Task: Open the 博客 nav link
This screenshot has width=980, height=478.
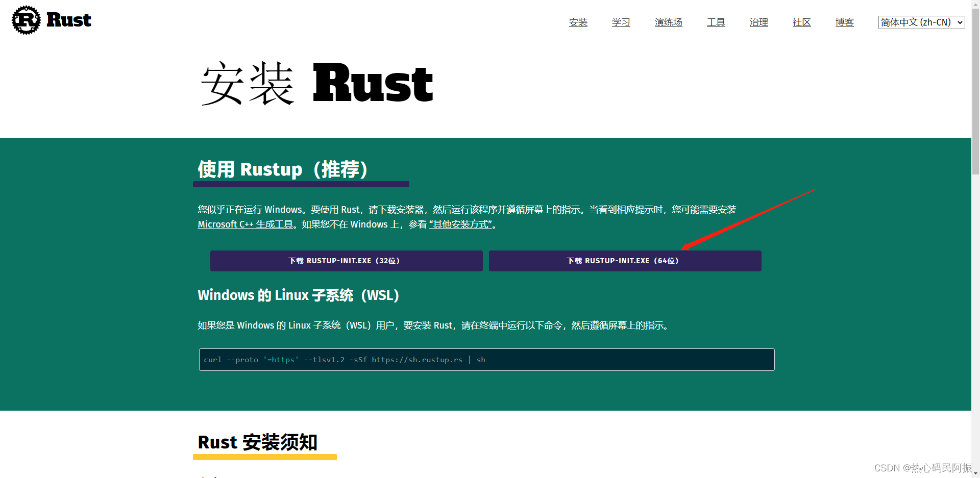Action: click(845, 22)
